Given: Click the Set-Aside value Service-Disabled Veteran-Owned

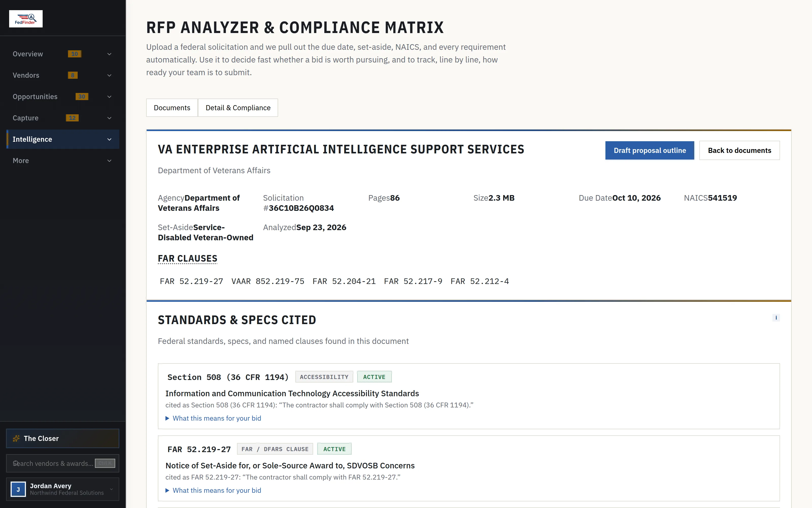Looking at the screenshot, I should pyautogui.click(x=206, y=232).
